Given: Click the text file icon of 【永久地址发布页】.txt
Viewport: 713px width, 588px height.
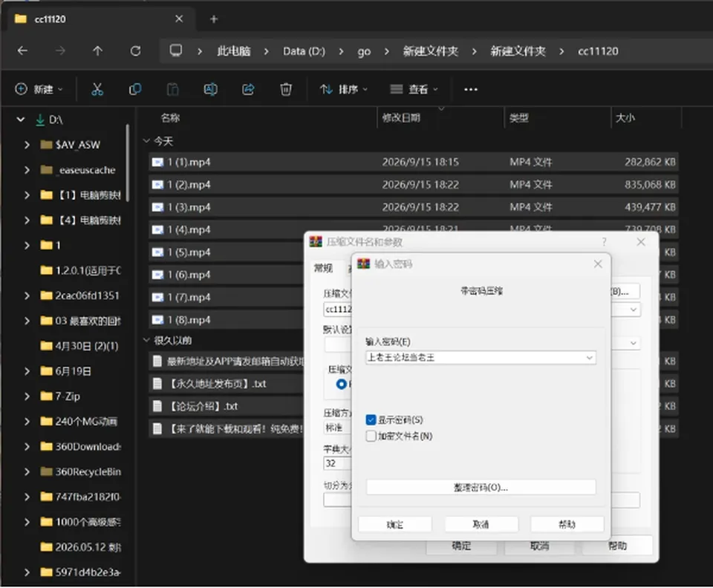Looking at the screenshot, I should tap(157, 384).
